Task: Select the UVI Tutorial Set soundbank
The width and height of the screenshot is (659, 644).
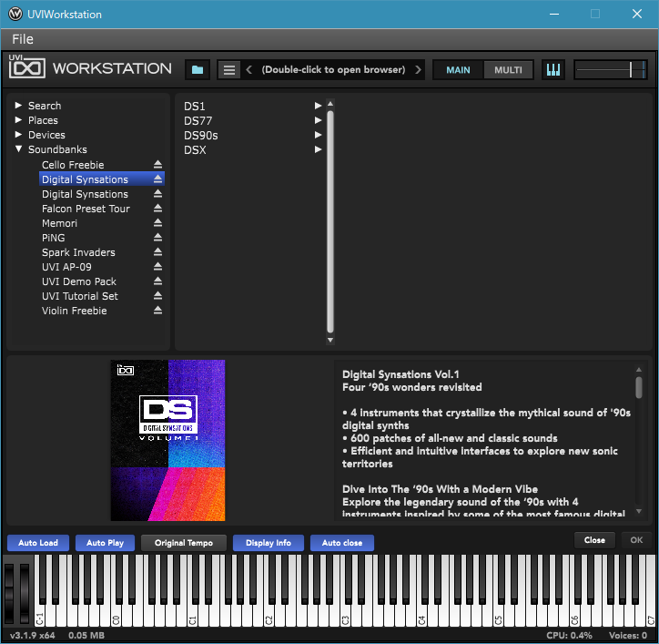Action: click(80, 296)
